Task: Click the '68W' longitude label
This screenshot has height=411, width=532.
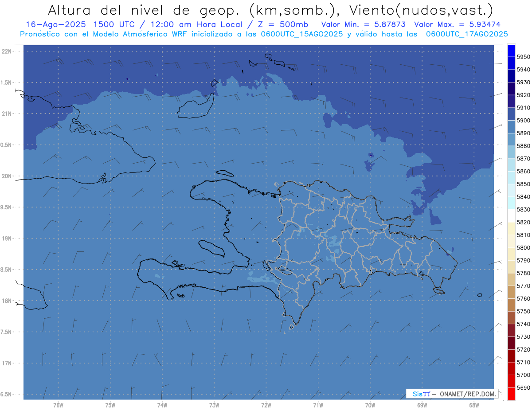Action: point(474,405)
